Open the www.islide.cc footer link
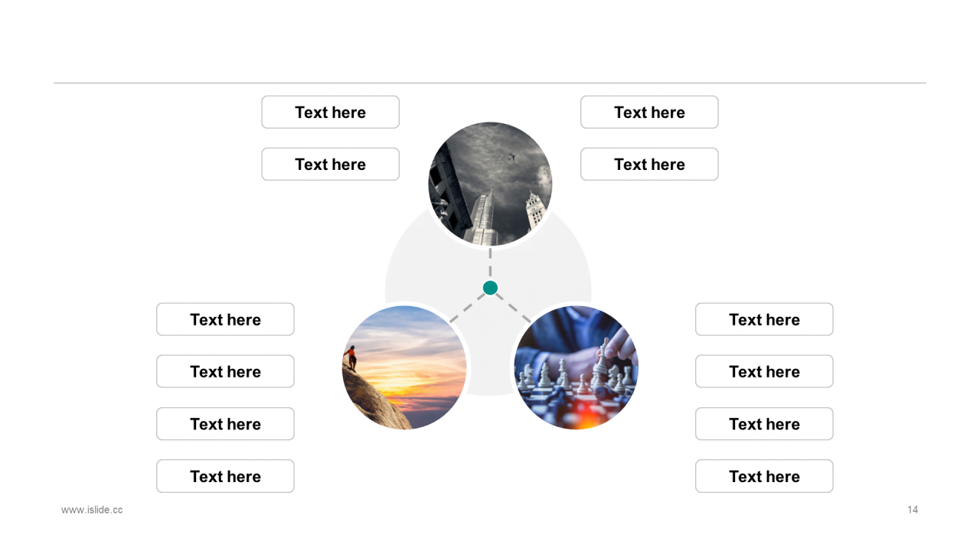980x551 pixels. [x=92, y=510]
